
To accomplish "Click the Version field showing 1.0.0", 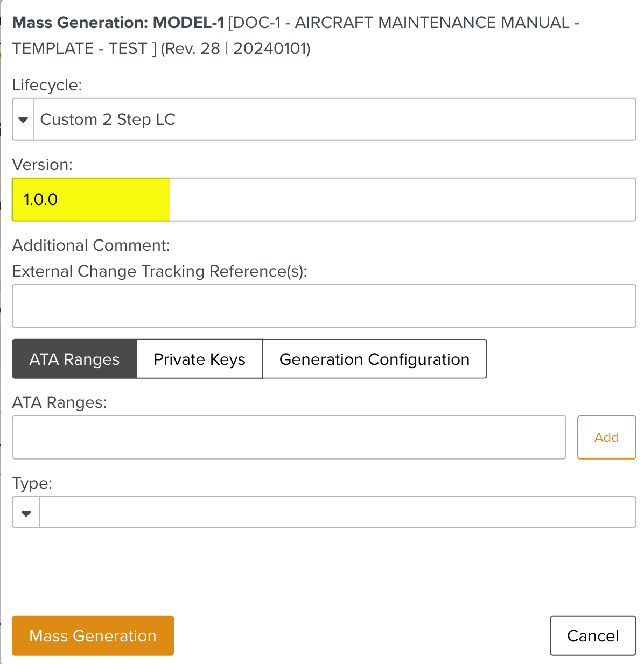I will point(323,200).
